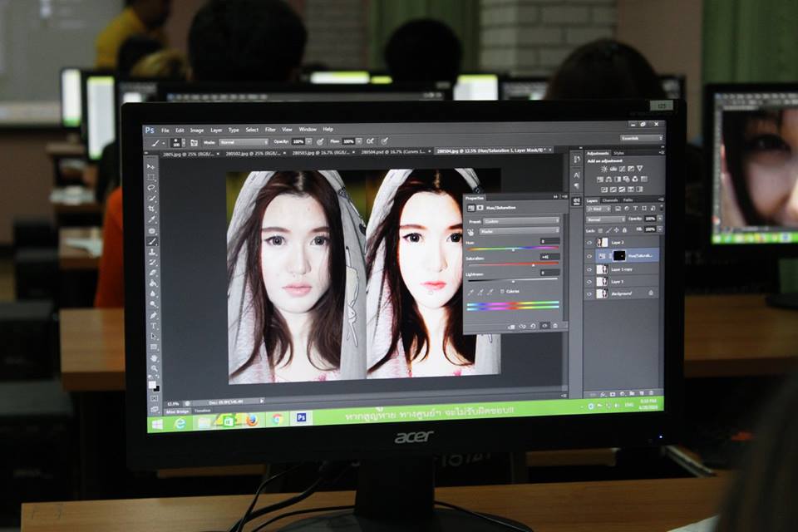
Task: Open the Preset dropdown in Properties
Action: [521, 221]
